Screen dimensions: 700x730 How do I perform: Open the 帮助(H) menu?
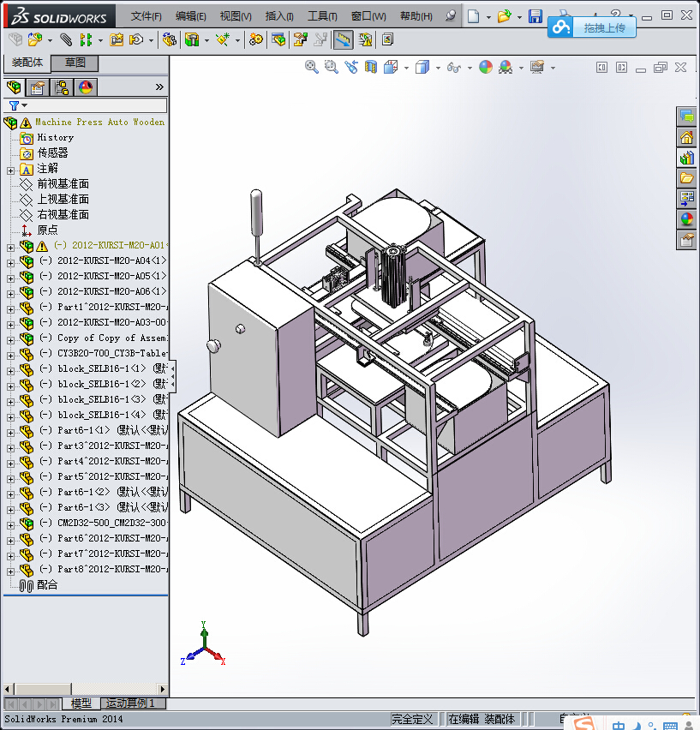[x=416, y=16]
